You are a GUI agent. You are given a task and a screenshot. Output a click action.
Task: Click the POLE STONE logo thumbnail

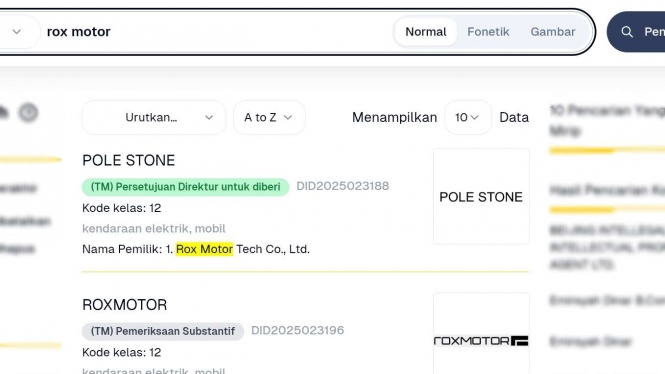pos(481,196)
